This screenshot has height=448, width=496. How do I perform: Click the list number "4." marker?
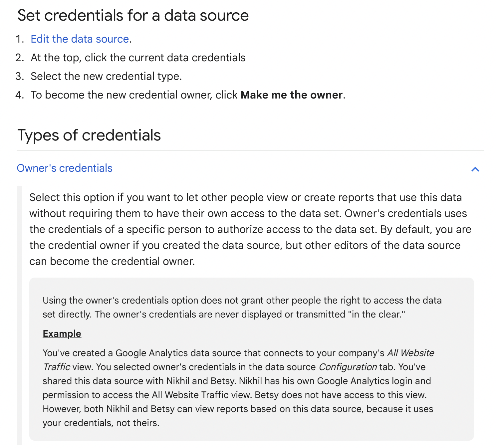click(20, 95)
